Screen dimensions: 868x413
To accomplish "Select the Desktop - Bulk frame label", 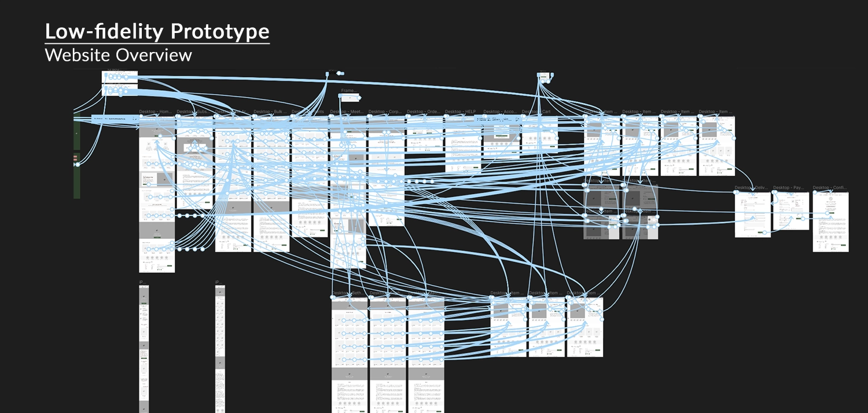I will [x=270, y=112].
